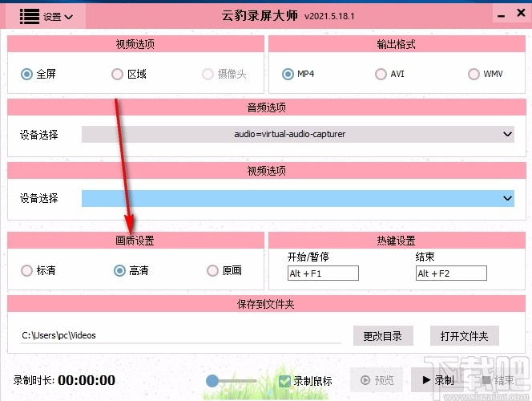
Task: Expand the audio=virtual-audio-capturer arrow
Action: tap(507, 134)
